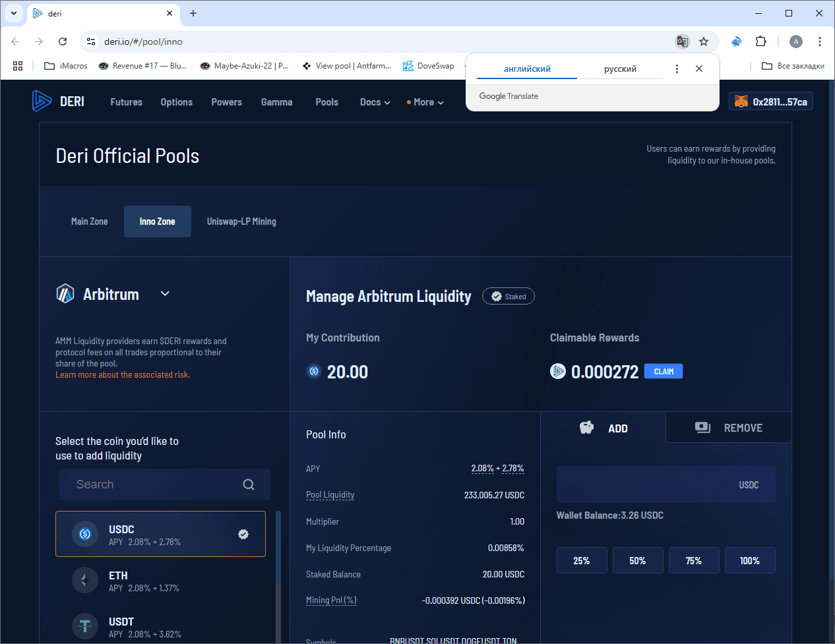This screenshot has width=835, height=644.
Task: Open the Pools page
Action: tap(326, 102)
